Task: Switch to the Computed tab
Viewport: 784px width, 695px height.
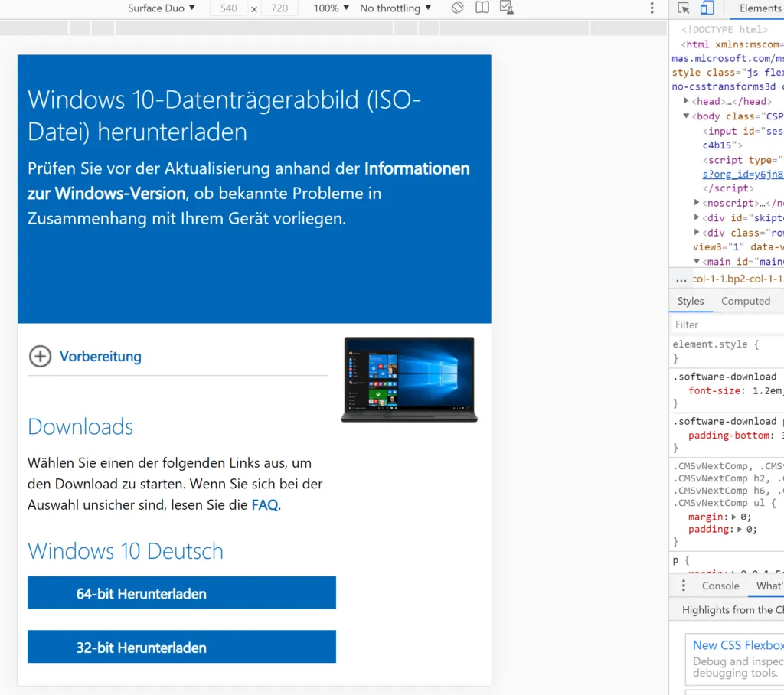Action: click(x=745, y=301)
